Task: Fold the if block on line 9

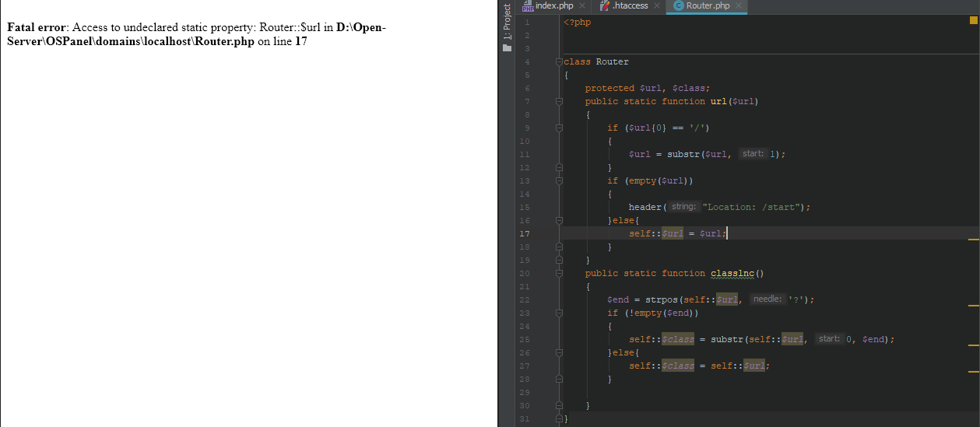Action: pyautogui.click(x=559, y=128)
